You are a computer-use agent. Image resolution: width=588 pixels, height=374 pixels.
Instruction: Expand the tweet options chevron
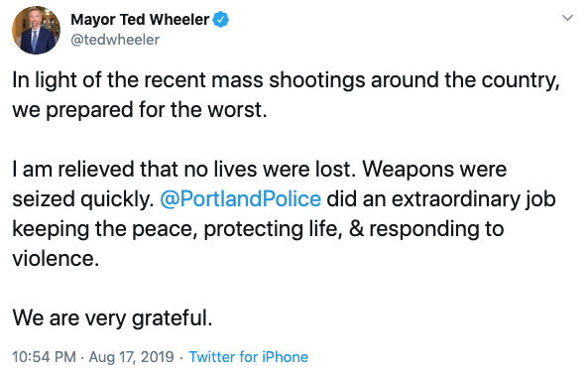(568, 18)
